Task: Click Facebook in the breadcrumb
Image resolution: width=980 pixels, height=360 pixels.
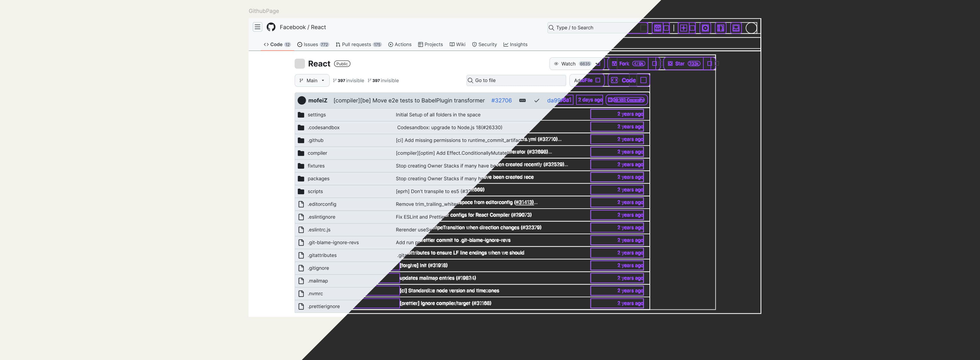Action: [293, 27]
